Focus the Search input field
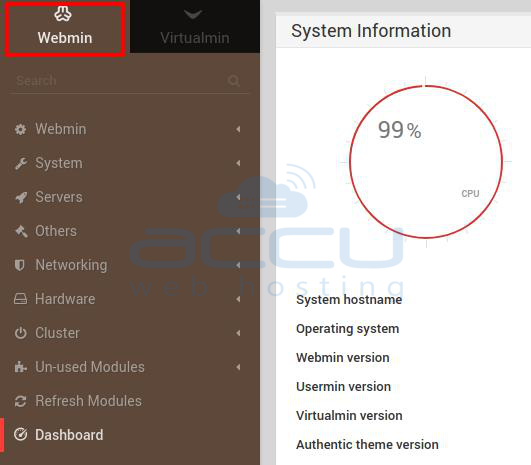531x465 pixels. (120, 81)
